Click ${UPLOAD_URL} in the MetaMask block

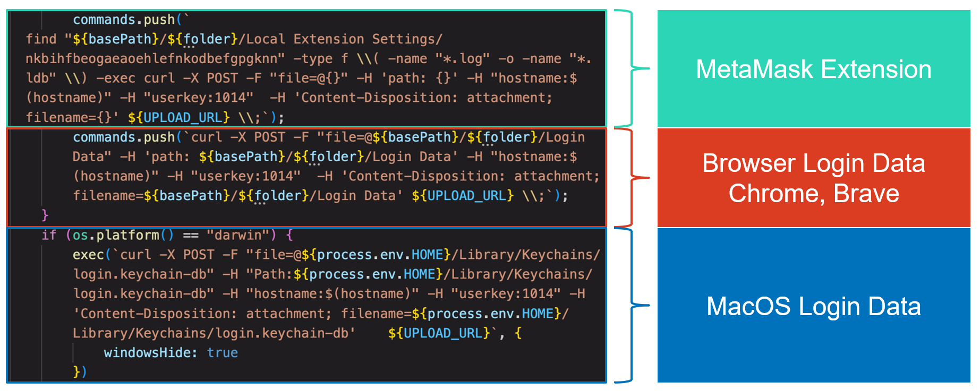click(x=179, y=117)
